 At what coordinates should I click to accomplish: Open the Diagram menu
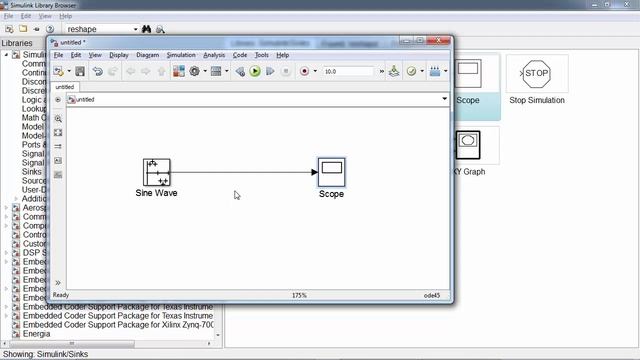(x=147, y=55)
